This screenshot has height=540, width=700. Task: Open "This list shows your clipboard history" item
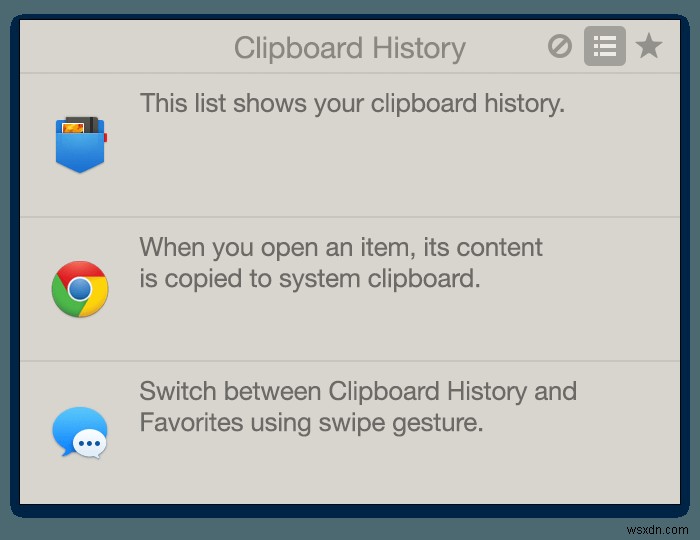click(352, 103)
